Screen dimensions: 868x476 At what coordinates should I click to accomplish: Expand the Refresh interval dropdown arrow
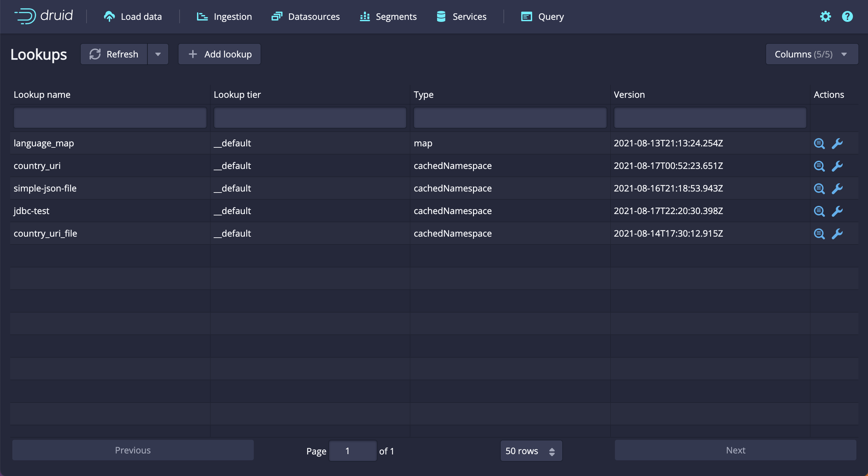[158, 54]
